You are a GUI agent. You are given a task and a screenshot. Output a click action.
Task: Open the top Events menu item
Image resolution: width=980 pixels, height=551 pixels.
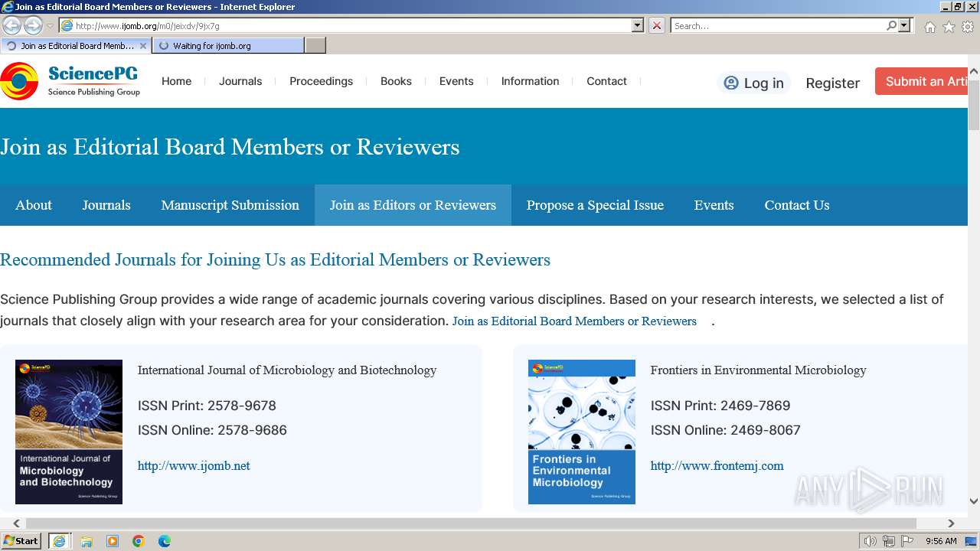point(456,81)
